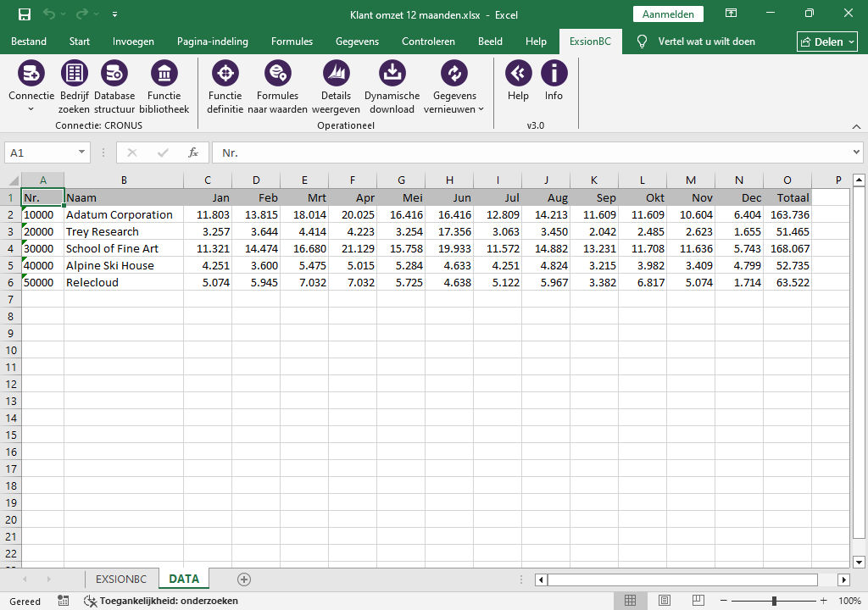This screenshot has width=868, height=610.
Task: Select row 4 header
Action: (x=10, y=248)
